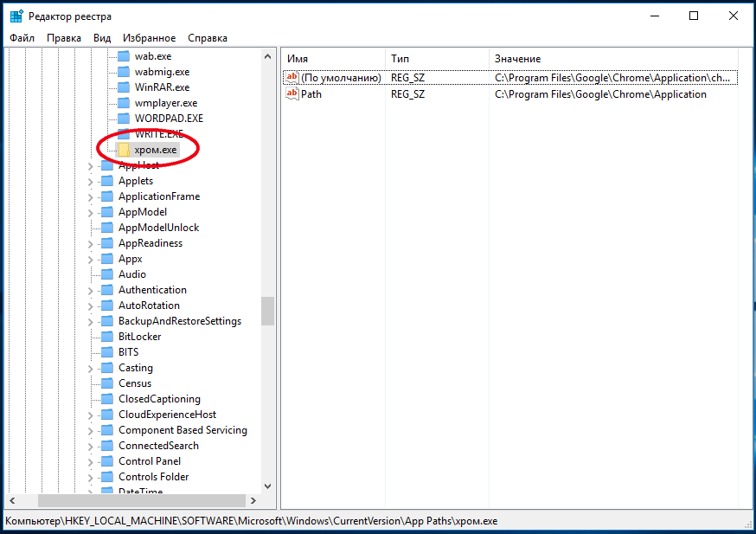Open the Файл menu
Screen dimensions: 756x534
[x=22, y=38]
